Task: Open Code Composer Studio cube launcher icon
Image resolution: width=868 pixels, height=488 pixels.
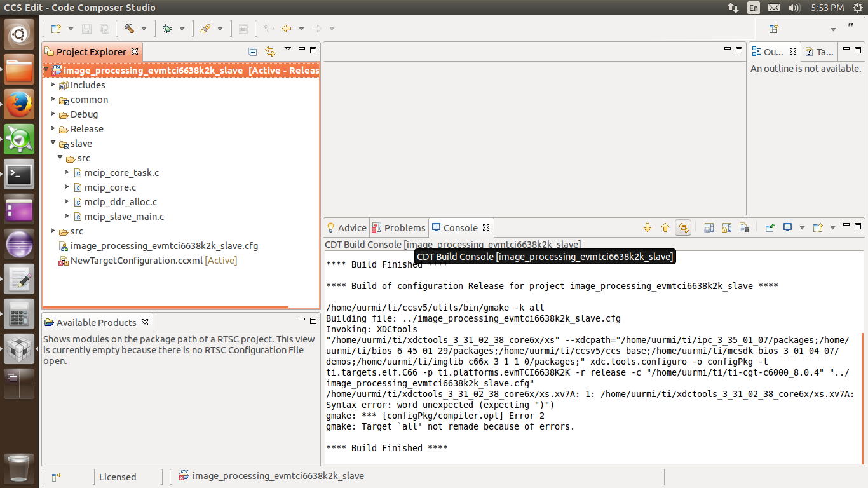Action: pos(19,348)
